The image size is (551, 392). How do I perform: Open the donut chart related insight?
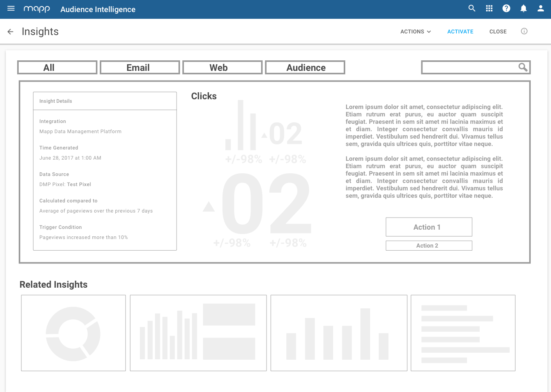click(73, 333)
